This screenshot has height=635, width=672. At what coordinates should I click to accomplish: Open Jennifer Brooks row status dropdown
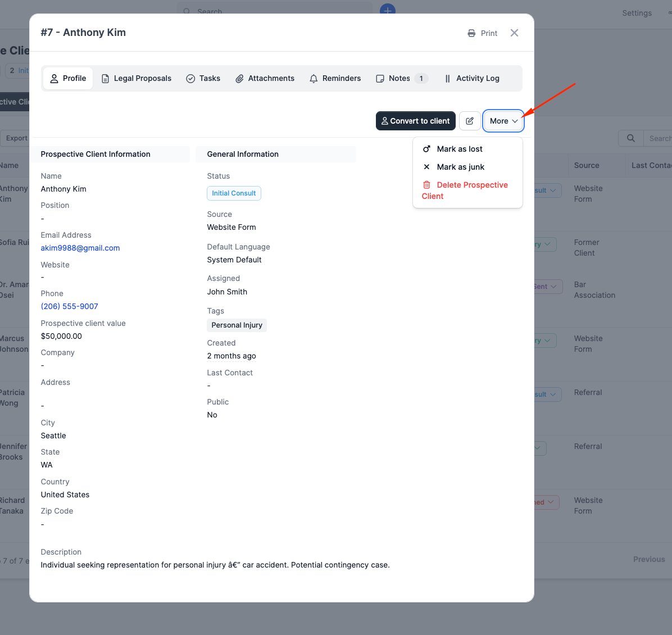pyautogui.click(x=540, y=448)
